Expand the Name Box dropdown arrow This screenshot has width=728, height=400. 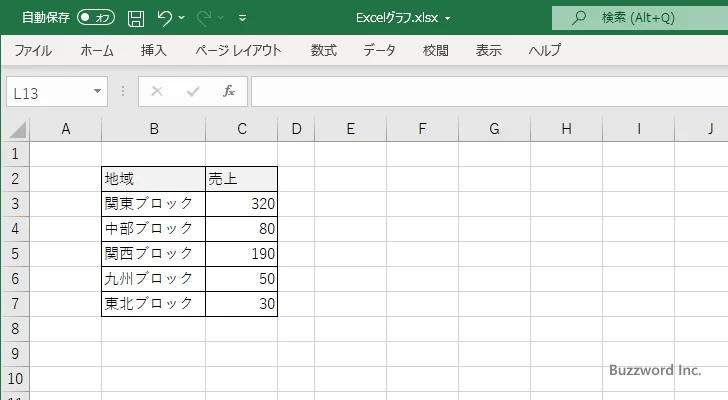98,91
